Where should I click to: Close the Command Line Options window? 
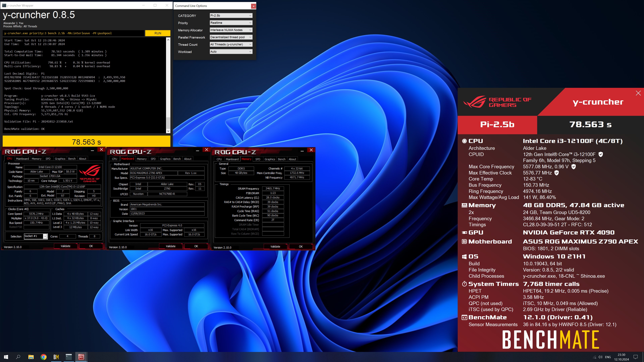click(254, 6)
